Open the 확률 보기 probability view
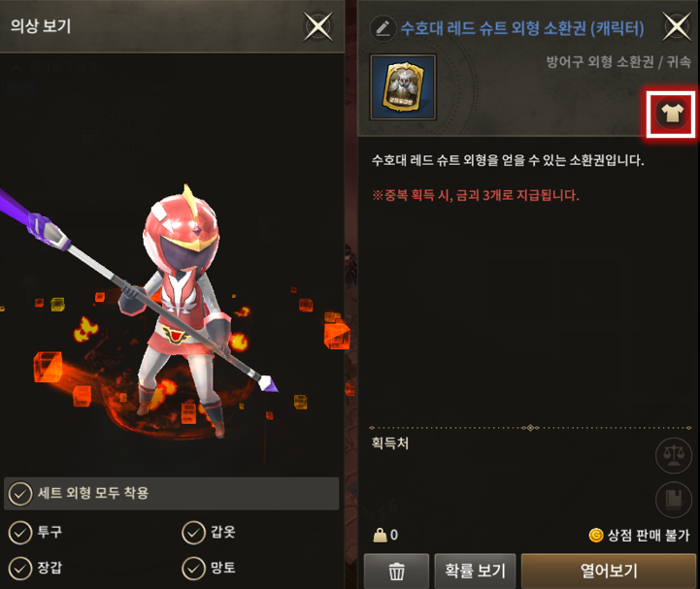 475,572
